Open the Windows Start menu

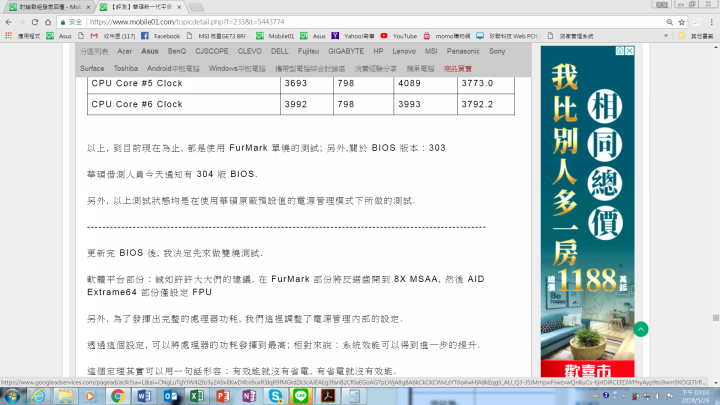[x=12, y=396]
